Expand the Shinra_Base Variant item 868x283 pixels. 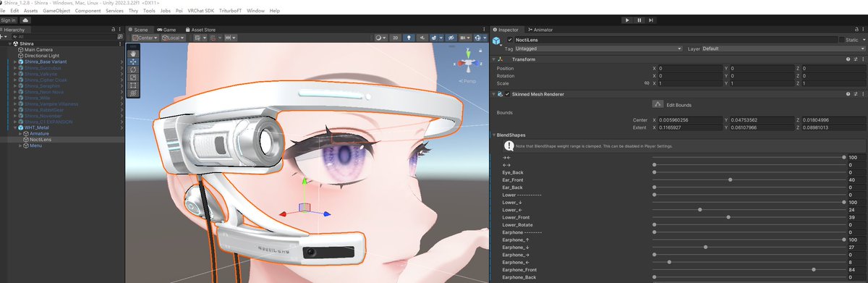click(x=14, y=62)
